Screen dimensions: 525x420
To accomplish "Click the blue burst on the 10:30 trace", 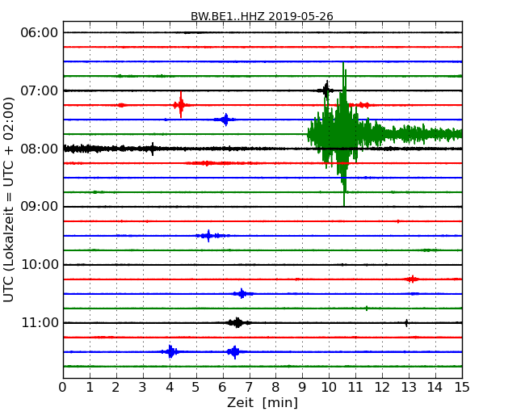I will [x=242, y=294].
